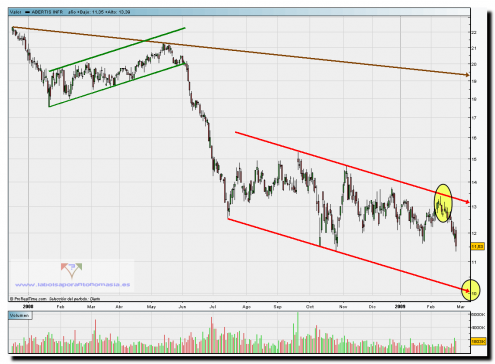Click the 17 price axis label

(x=474, y=118)
